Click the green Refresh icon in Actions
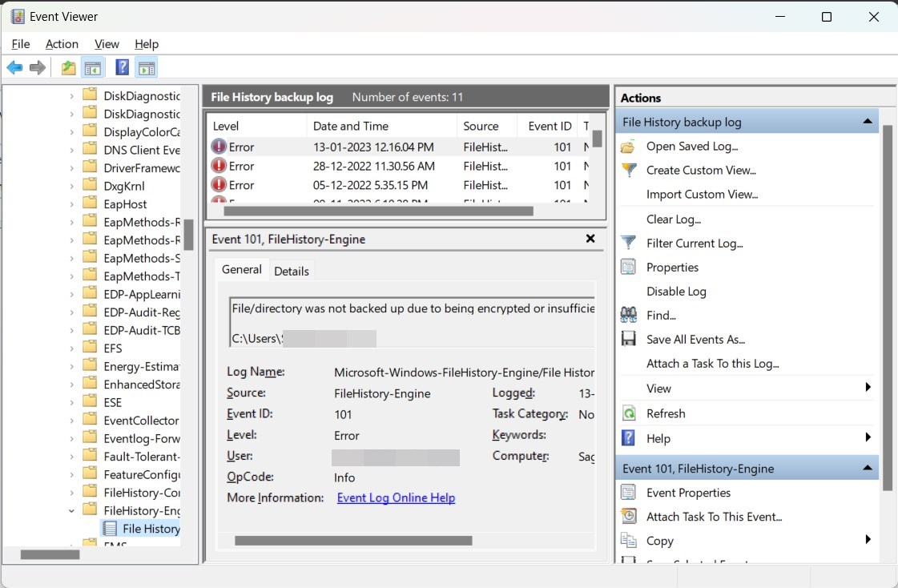Image resolution: width=898 pixels, height=588 pixels. 629,413
